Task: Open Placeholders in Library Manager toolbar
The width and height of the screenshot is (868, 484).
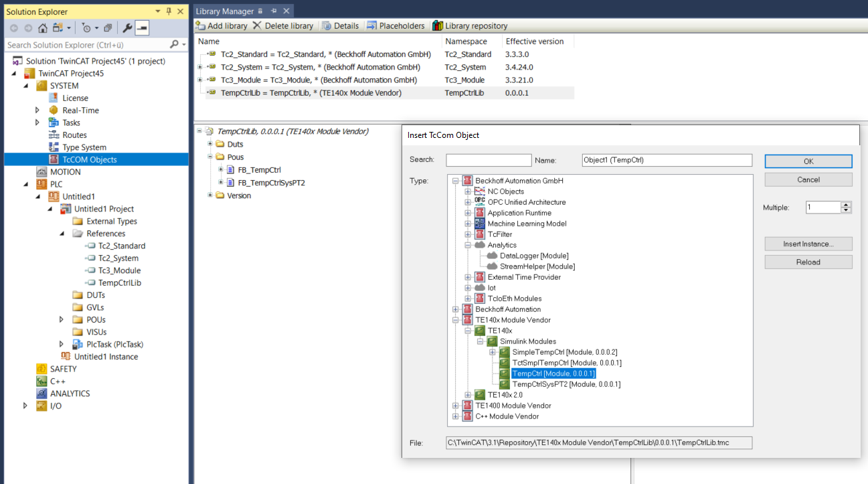Action: [396, 25]
